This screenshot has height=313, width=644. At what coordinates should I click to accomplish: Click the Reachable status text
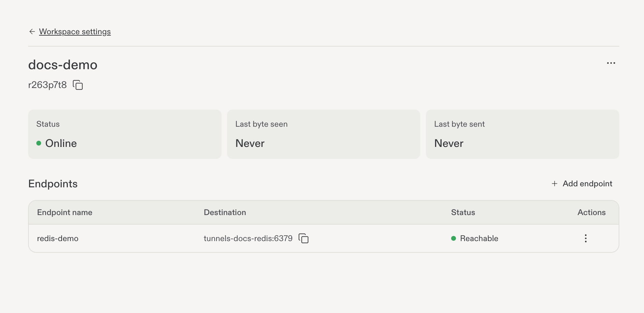tap(479, 238)
